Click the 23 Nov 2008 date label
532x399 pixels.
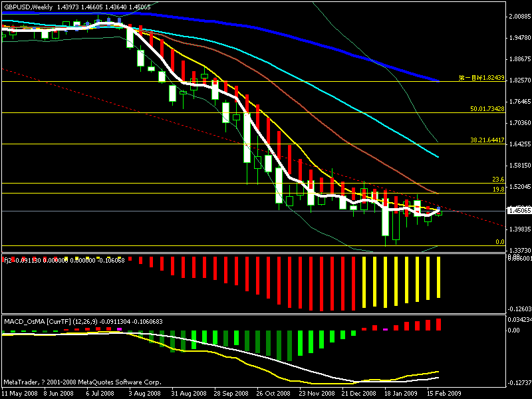(317, 394)
